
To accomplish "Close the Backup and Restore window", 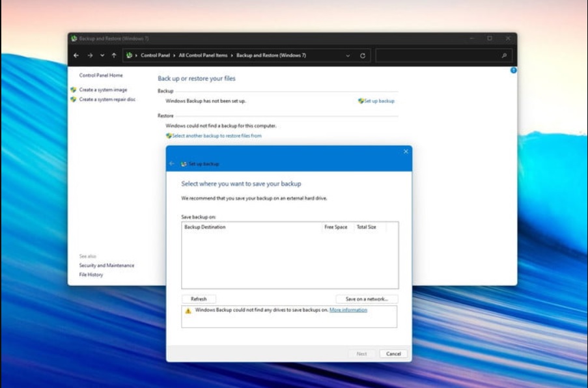I will (508, 38).
